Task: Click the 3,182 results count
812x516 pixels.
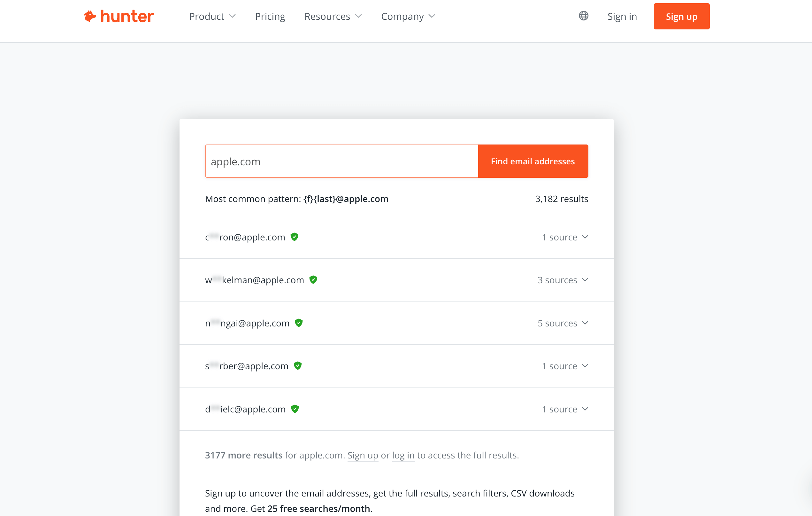Action: coord(562,199)
